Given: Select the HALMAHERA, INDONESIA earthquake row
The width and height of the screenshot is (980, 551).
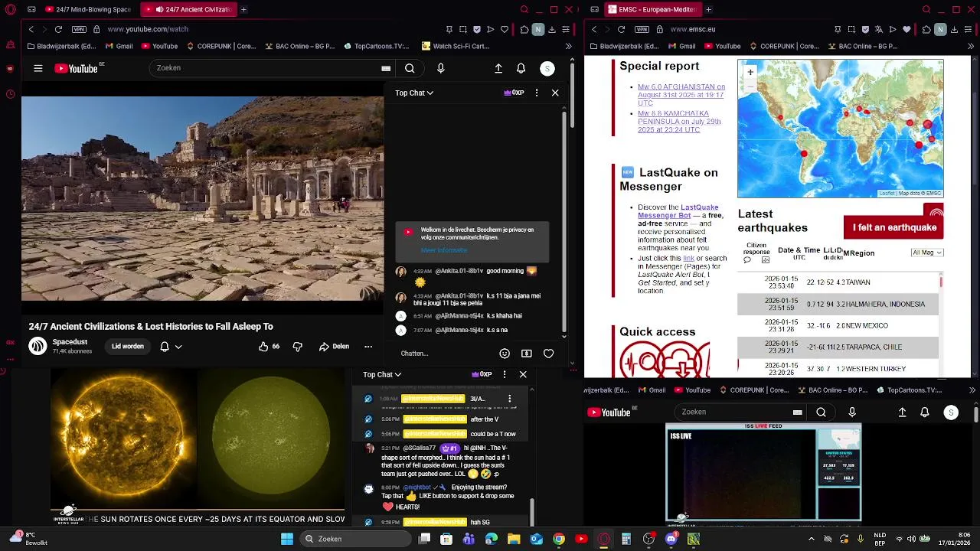Looking at the screenshot, I should 838,304.
